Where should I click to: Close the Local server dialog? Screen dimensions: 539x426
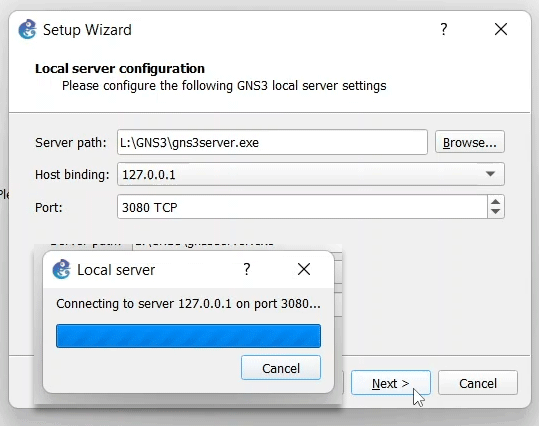(304, 269)
